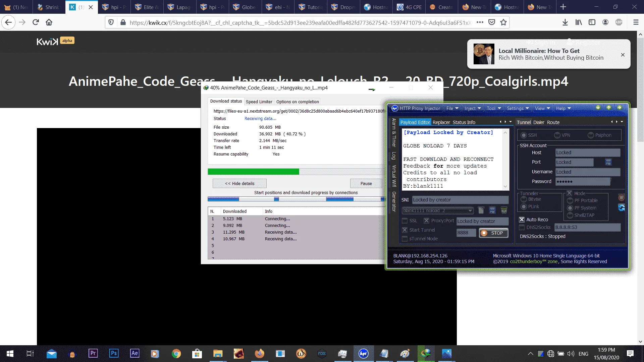This screenshot has width=644, height=362.
Task: Close the Local Millionaire ad notification
Action: click(x=623, y=55)
